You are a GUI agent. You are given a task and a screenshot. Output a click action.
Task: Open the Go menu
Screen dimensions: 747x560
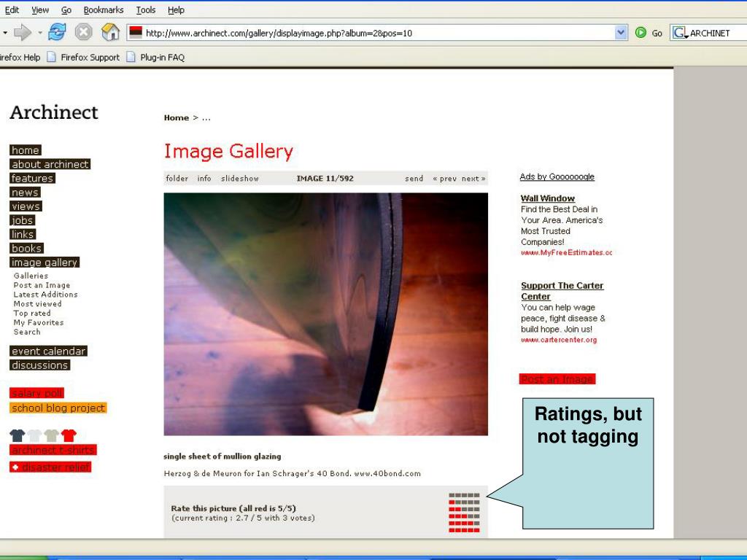coord(66,10)
